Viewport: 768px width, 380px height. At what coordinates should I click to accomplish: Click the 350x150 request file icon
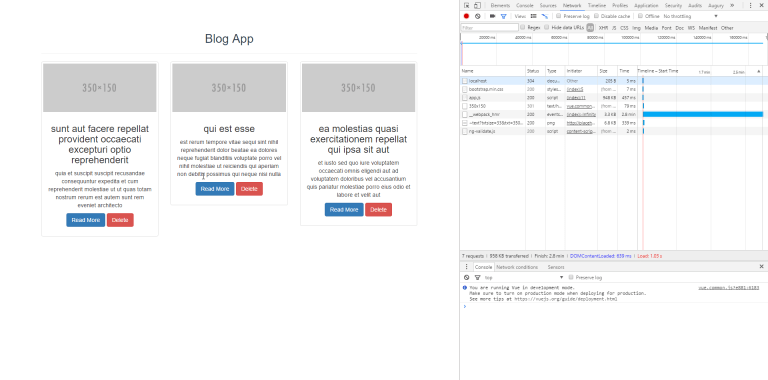(x=465, y=106)
